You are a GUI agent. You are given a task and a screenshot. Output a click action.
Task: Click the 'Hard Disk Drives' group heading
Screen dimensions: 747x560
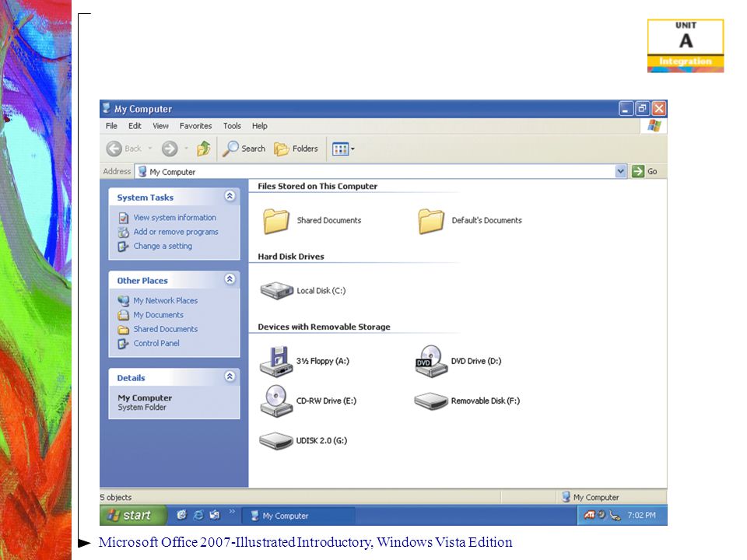coord(291,257)
